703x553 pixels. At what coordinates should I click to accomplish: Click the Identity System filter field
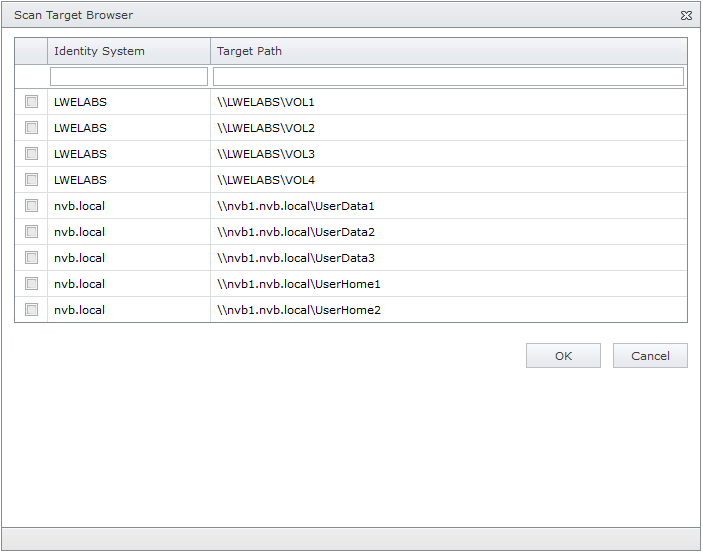coord(129,77)
